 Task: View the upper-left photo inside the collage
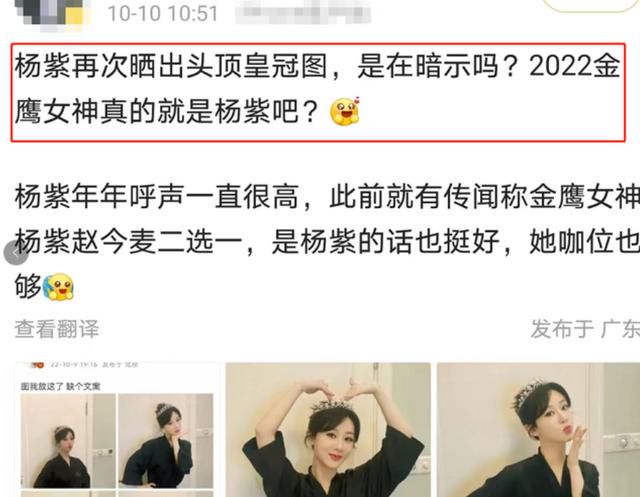click(x=68, y=441)
